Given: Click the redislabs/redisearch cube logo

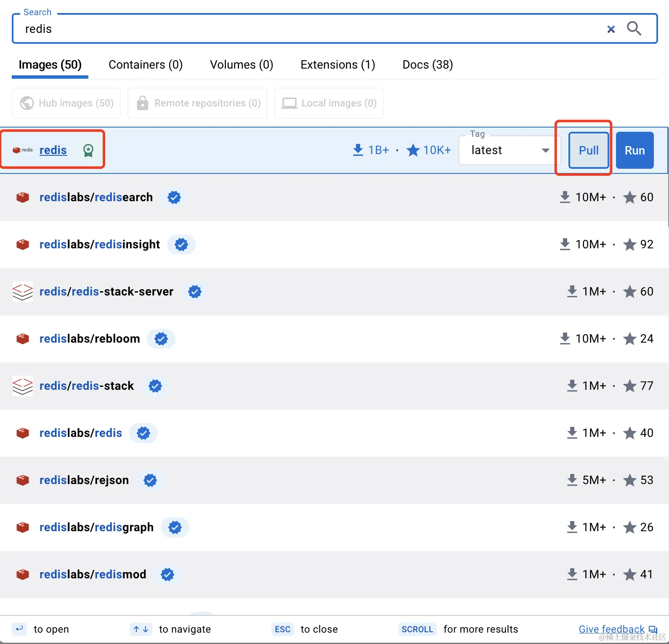Looking at the screenshot, I should [x=23, y=197].
